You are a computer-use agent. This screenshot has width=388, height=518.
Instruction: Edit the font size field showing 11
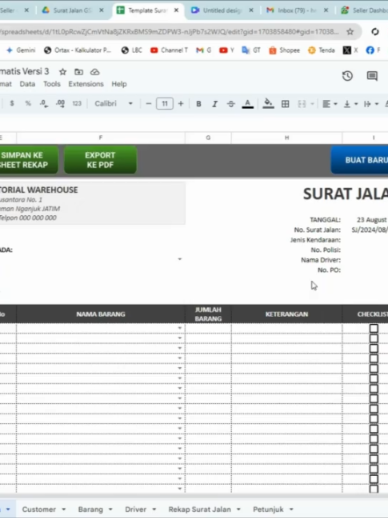[165, 104]
